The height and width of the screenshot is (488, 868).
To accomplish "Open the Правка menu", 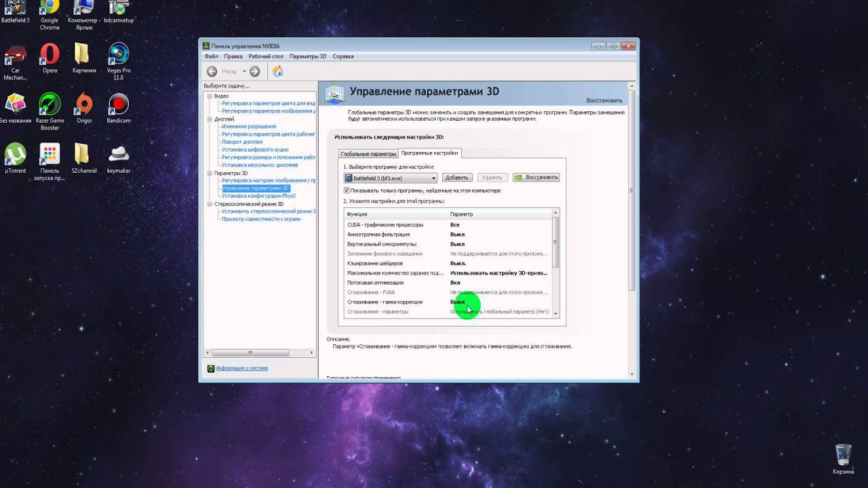I will [x=233, y=56].
